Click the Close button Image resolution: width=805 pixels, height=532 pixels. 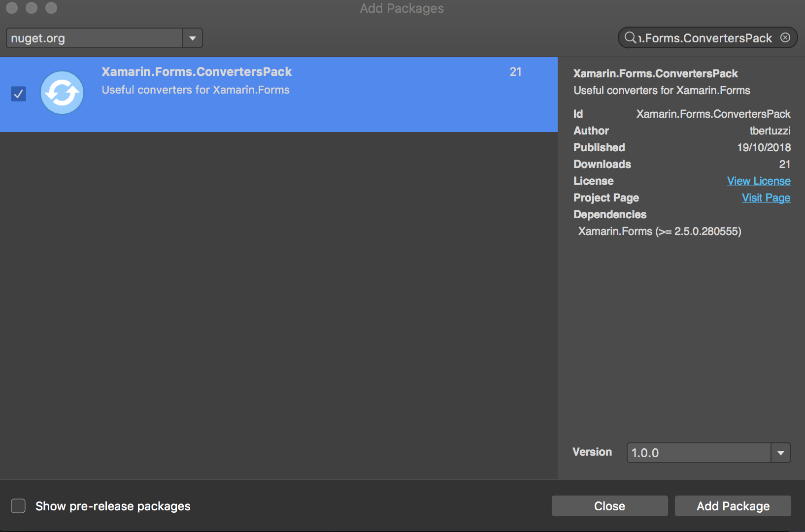[609, 506]
